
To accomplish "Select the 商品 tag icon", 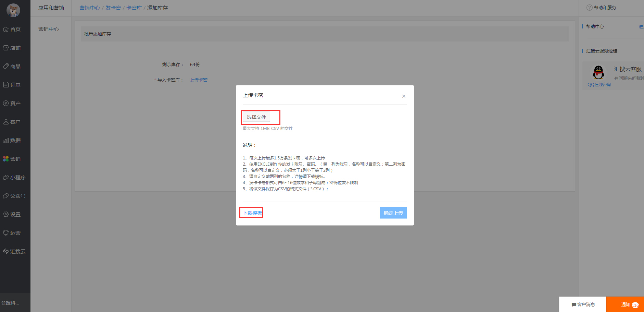I will (x=6, y=67).
